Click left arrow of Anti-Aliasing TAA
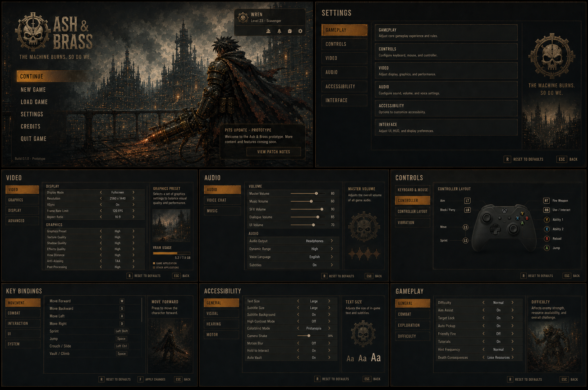The width and height of the screenshot is (588, 390). click(101, 261)
